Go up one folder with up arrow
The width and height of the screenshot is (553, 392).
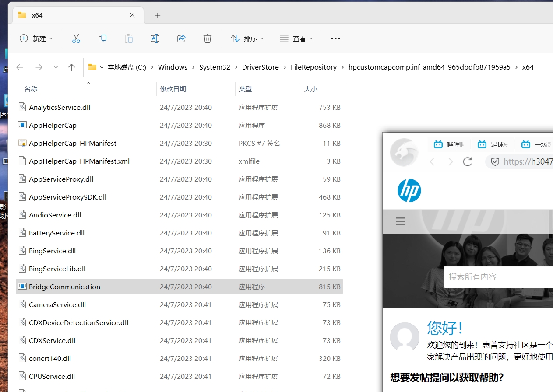click(72, 67)
